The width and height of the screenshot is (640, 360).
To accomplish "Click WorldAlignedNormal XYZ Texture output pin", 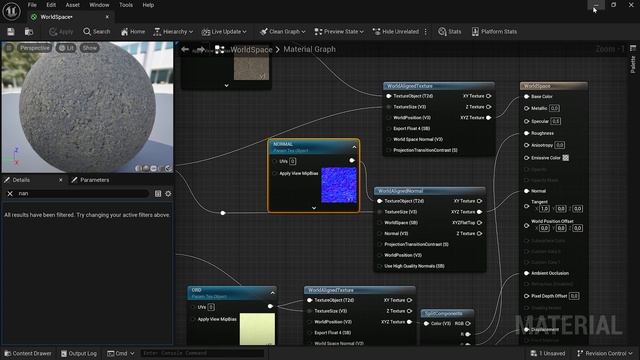I will click(479, 212).
